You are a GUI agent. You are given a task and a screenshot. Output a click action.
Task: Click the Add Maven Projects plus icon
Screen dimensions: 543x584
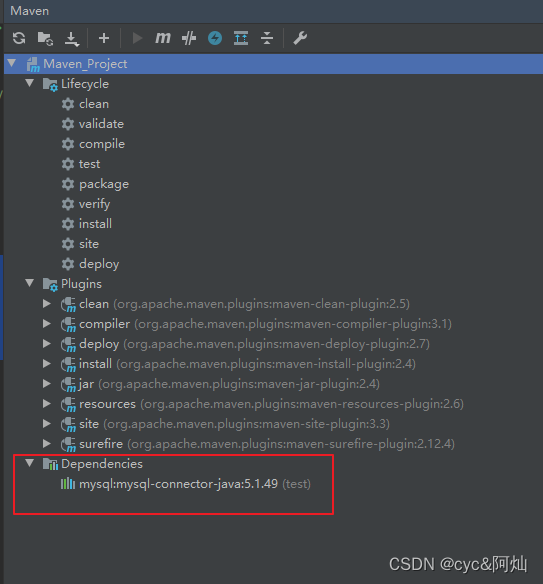click(104, 38)
